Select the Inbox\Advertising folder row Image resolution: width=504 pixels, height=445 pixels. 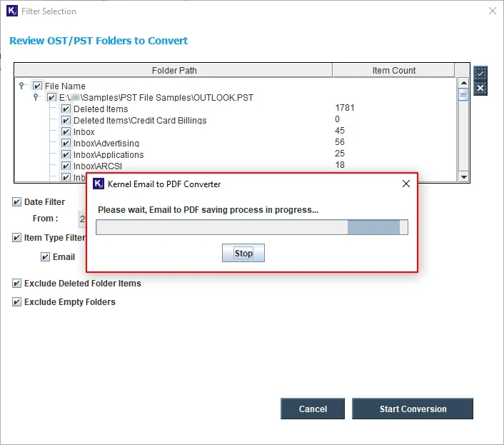coord(106,143)
